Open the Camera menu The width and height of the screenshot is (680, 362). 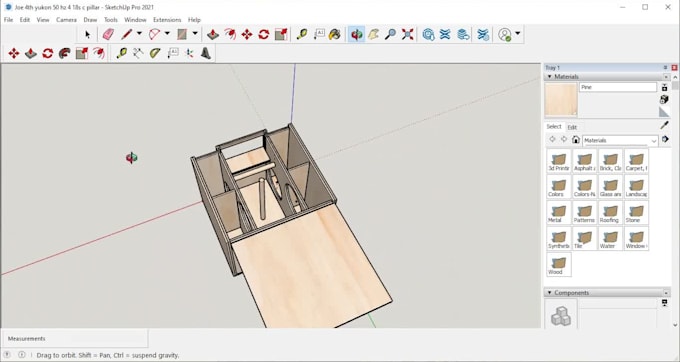(66, 20)
